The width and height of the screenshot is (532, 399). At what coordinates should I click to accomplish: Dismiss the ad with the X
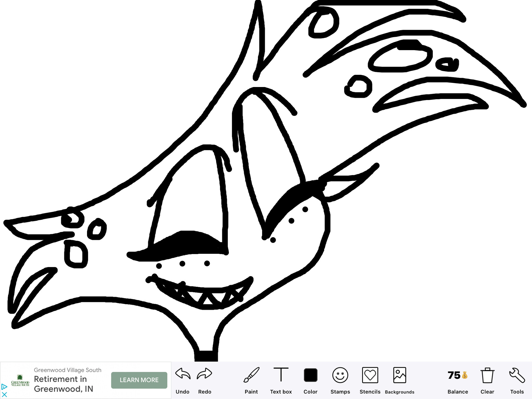[4, 395]
